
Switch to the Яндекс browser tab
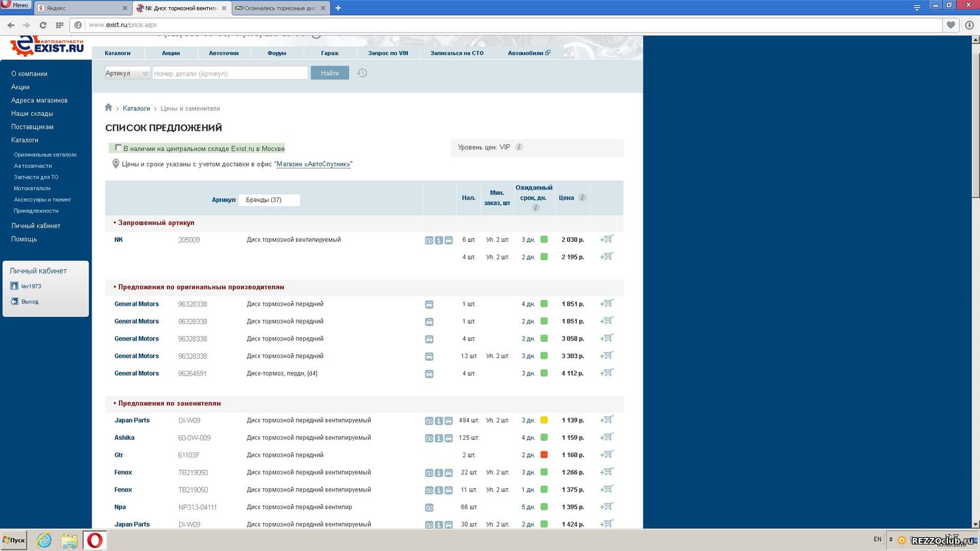pyautogui.click(x=82, y=8)
